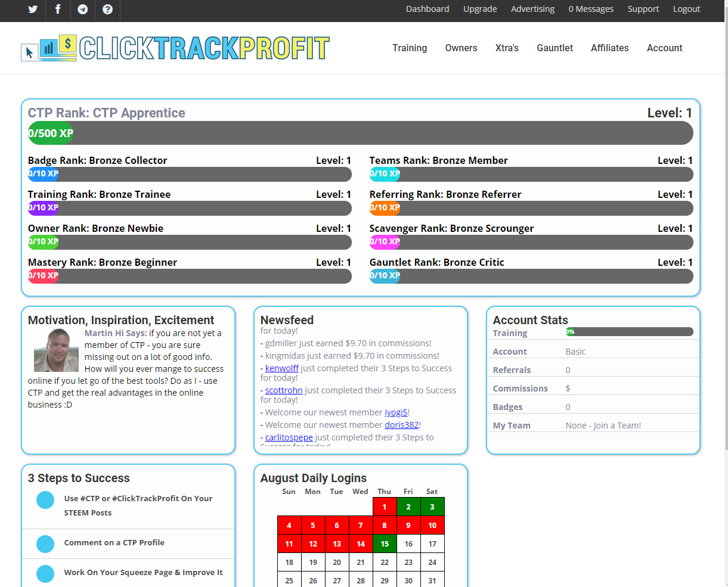Click the CTP Rank 0/500 XP progress bar
728x587 pixels.
361,133
